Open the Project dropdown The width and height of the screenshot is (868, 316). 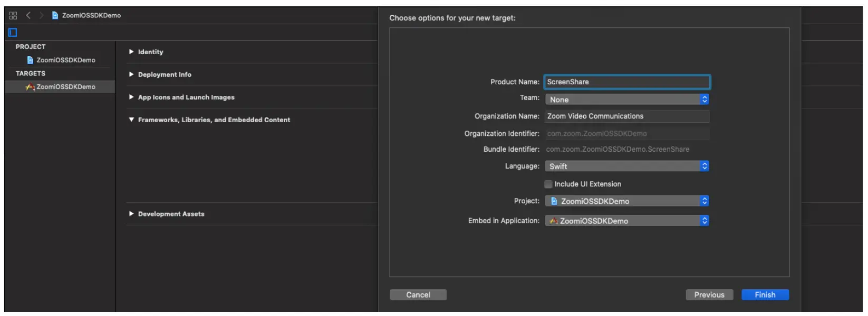626,201
